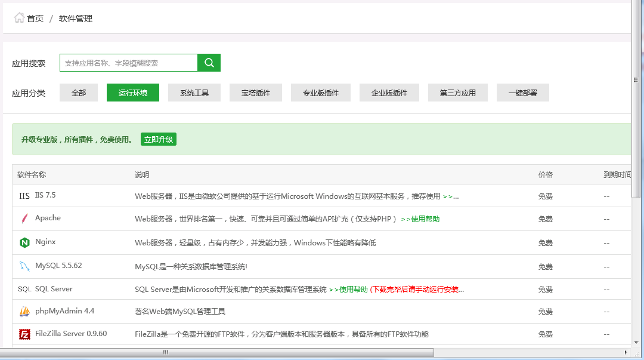This screenshot has height=360, width=644.
Task: Click the home icon in breadcrumb
Action: (x=19, y=18)
